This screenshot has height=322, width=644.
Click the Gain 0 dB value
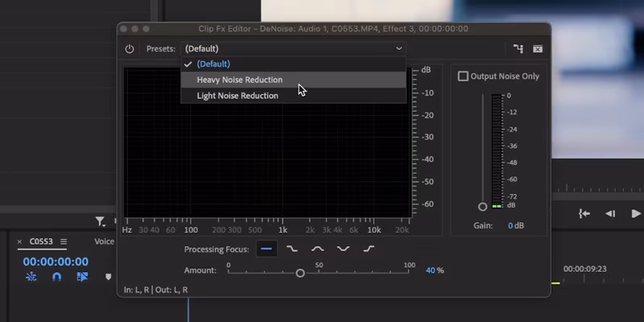click(x=515, y=225)
